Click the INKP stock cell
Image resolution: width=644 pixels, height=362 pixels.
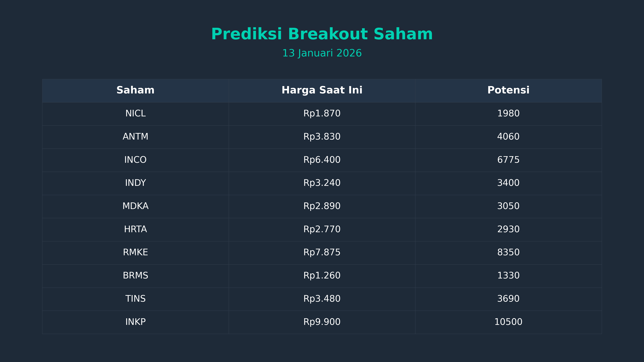click(x=135, y=322)
